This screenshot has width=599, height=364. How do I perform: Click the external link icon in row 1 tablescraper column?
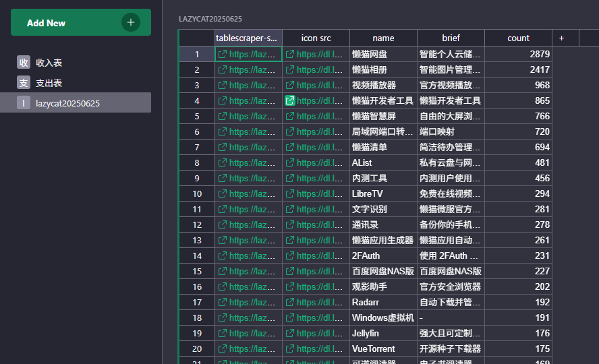pos(223,54)
